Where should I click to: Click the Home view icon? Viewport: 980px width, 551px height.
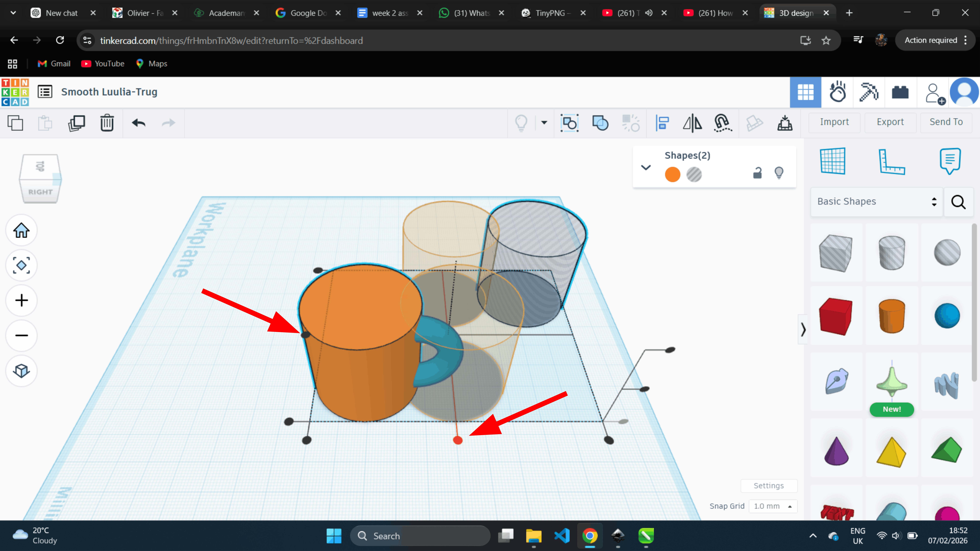[21, 230]
